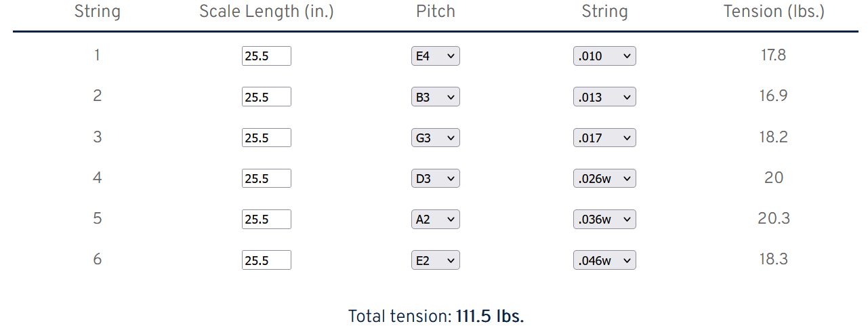Expand the .046w string gauge selector
This screenshot has height=326, width=868.
(x=604, y=260)
